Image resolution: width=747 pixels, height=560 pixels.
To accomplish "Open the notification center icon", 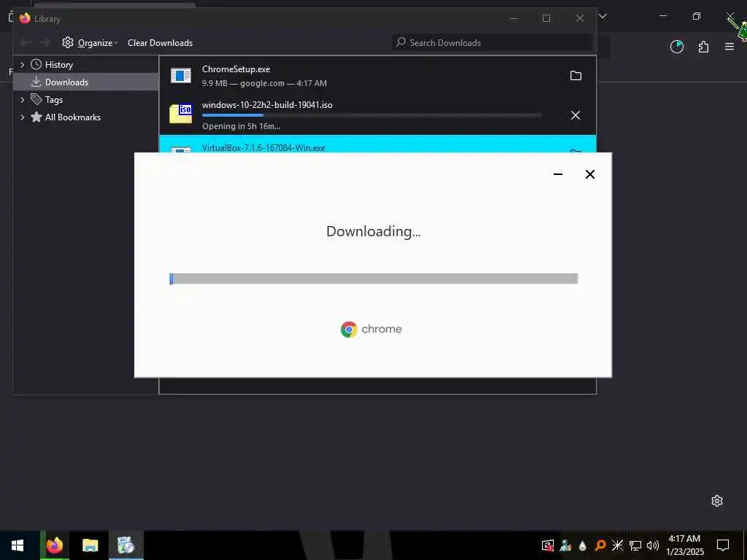I will 723,545.
